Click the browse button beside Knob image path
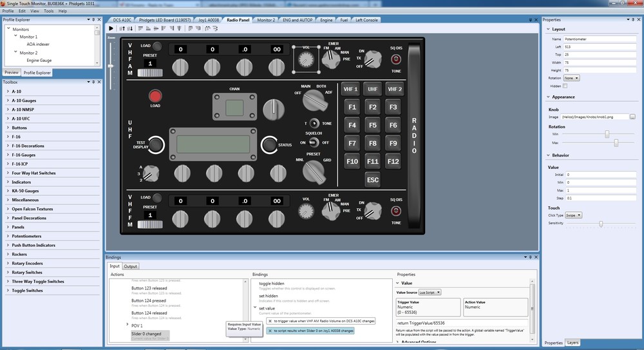This screenshot has width=644, height=350. (x=632, y=117)
